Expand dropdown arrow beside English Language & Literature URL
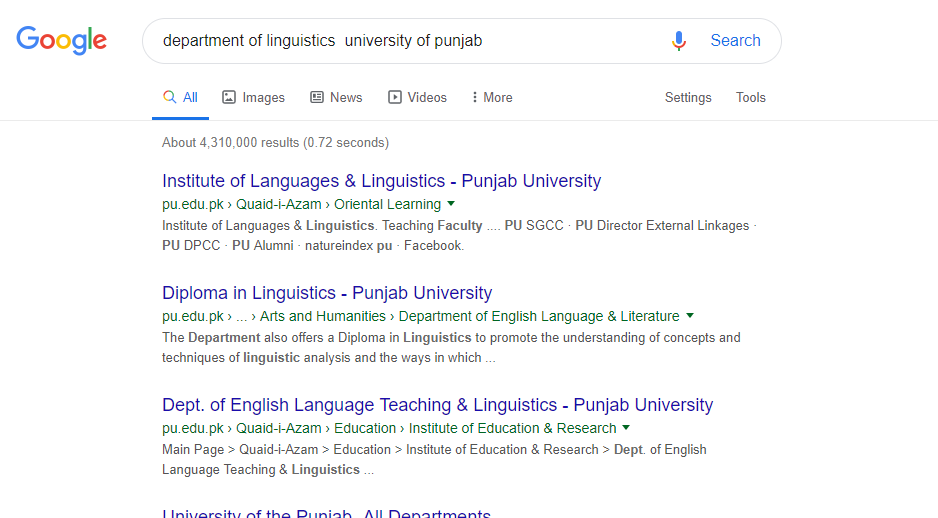Screen dimensions: 938x518 pos(690,316)
